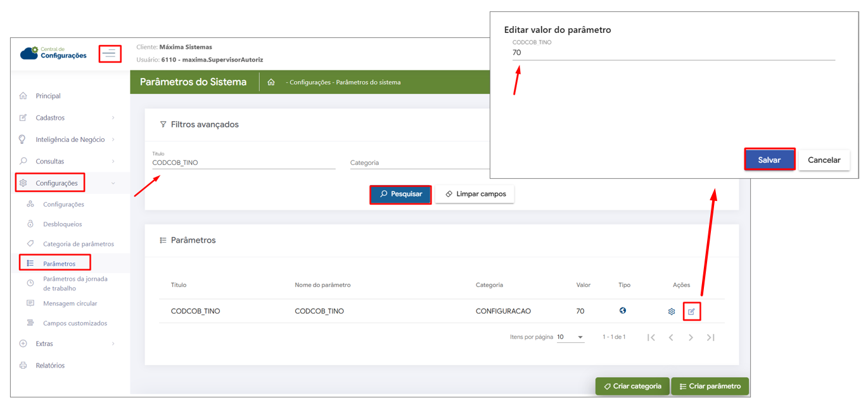The height and width of the screenshot is (405, 868).
Task: Go to the first page of results
Action: tap(651, 338)
